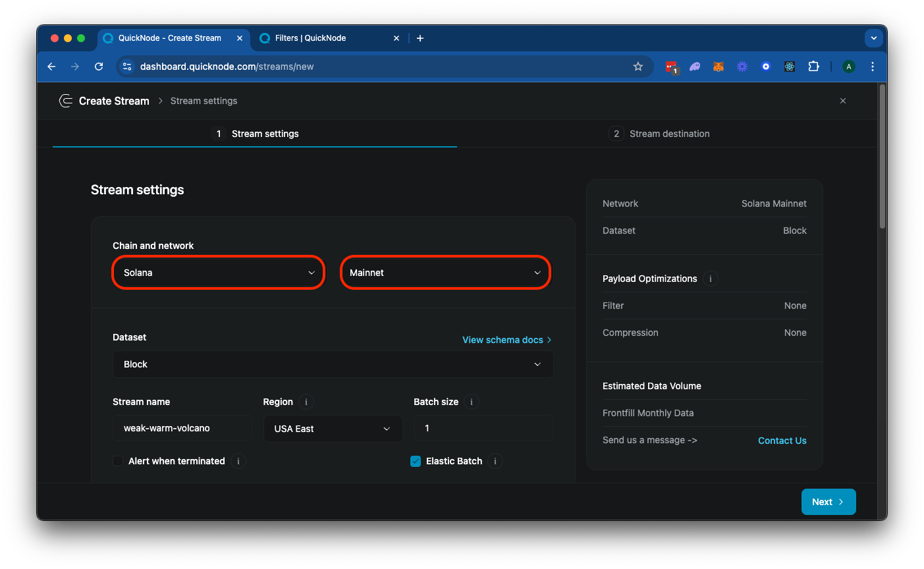Open Chrome three-dot menu

pyautogui.click(x=873, y=67)
